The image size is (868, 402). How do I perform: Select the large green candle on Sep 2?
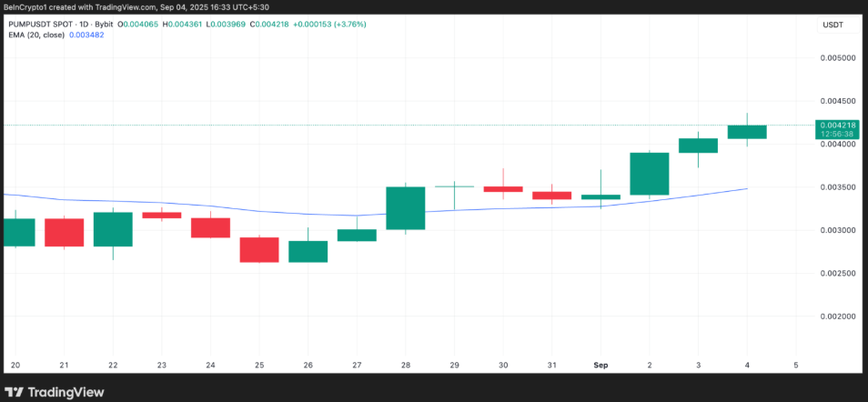(649, 173)
